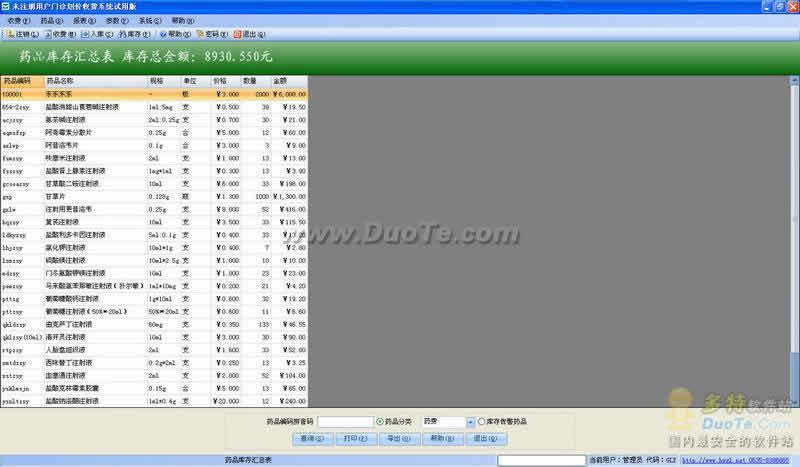Select the 阿奇霉素分散片 row

coord(154,133)
